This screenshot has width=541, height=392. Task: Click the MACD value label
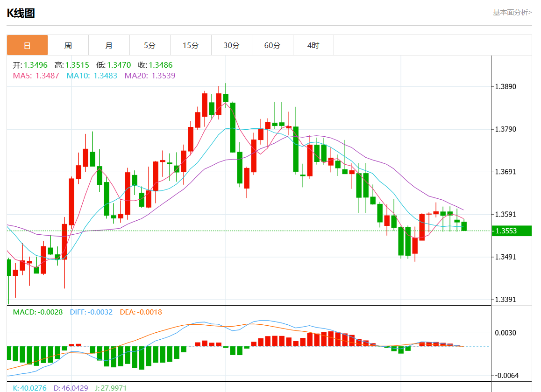tap(37, 312)
